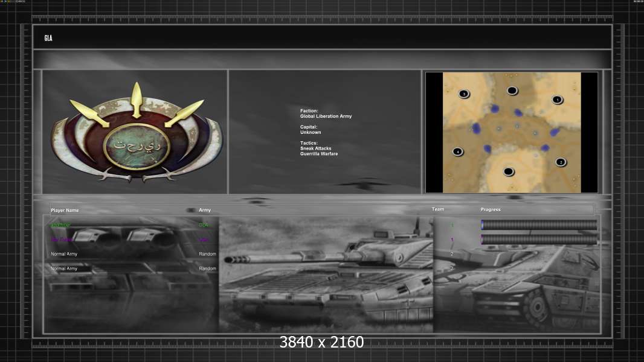Image resolution: width=644 pixels, height=362 pixels.
Task: Click the 3840 x 2160 resolution label
Action: (321, 343)
